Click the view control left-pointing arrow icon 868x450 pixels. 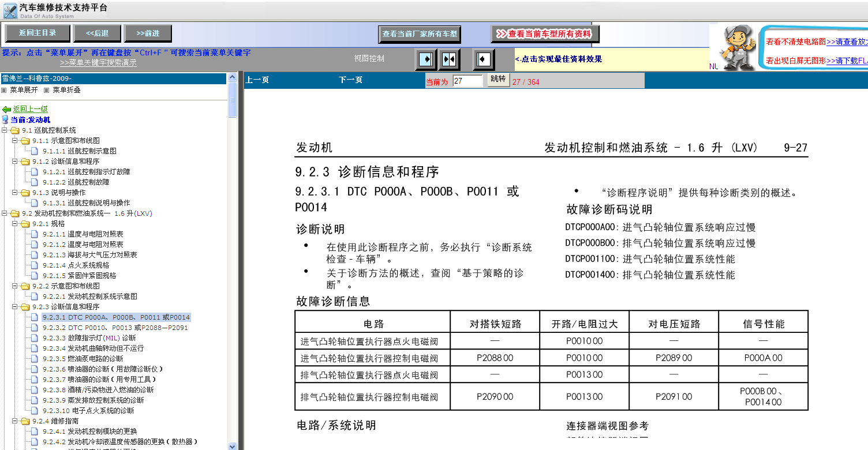tap(484, 59)
